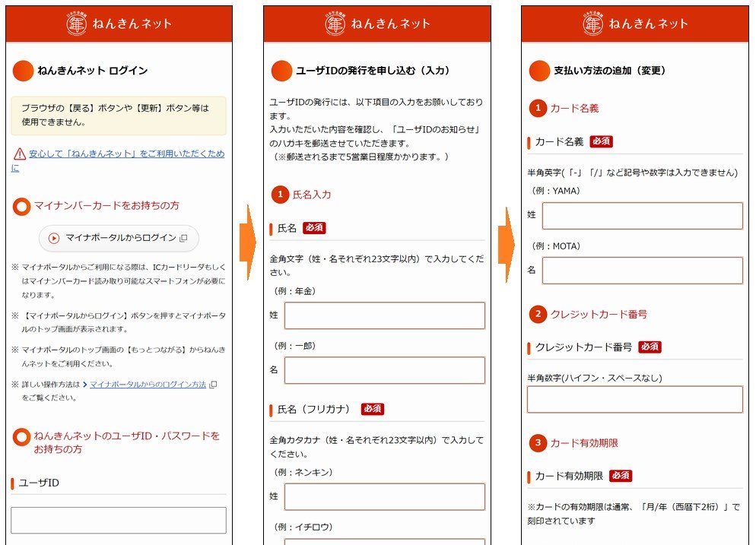
Task: Click the 名 field under 氏名 (例:一郎)
Action: [384, 370]
